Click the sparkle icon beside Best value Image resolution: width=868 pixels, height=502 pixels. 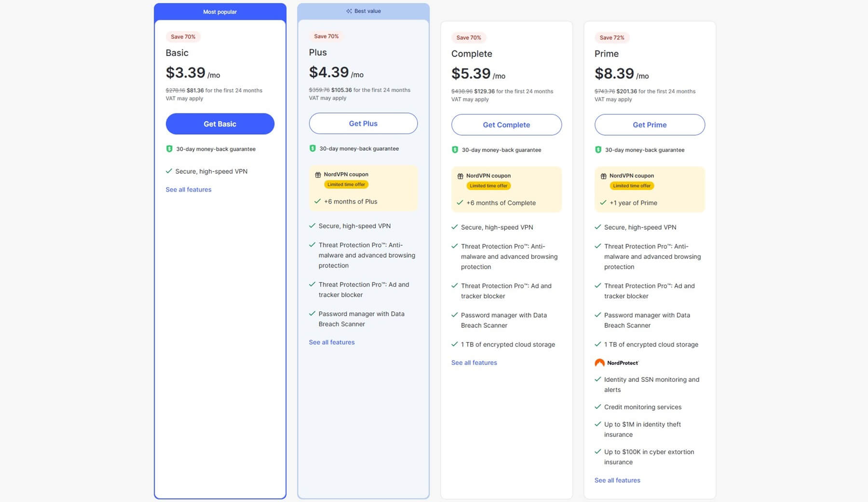click(x=349, y=11)
